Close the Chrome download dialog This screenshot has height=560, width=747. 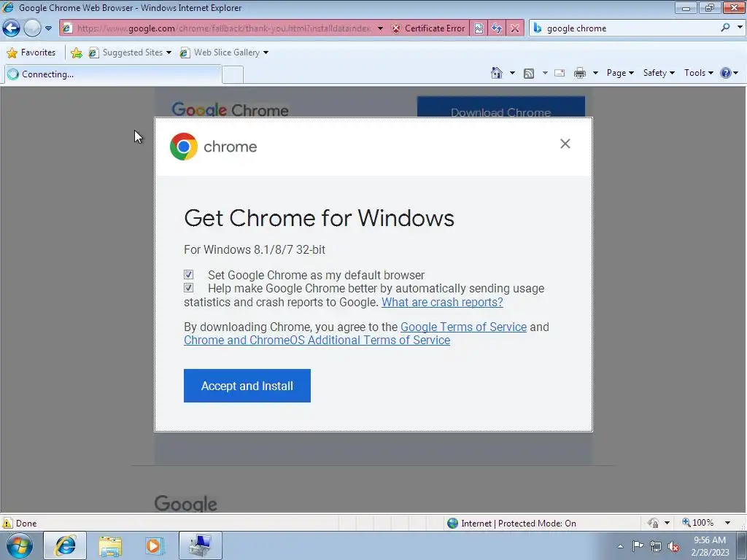[565, 144]
